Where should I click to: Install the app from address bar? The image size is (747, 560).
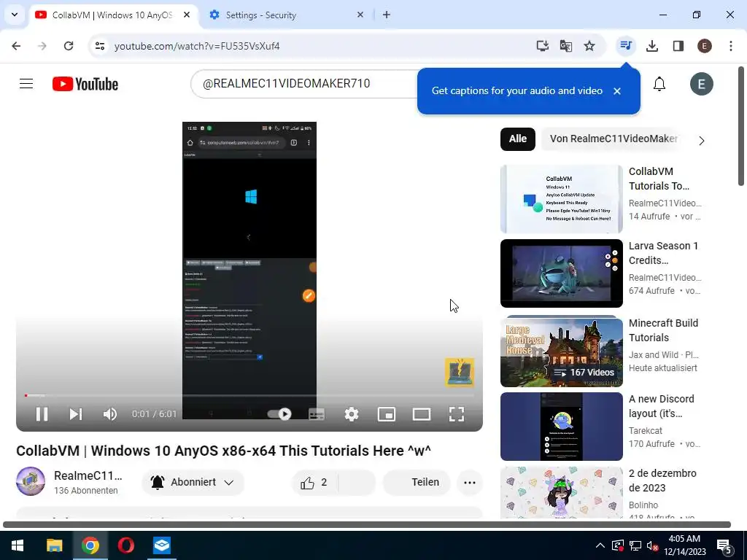point(542,46)
